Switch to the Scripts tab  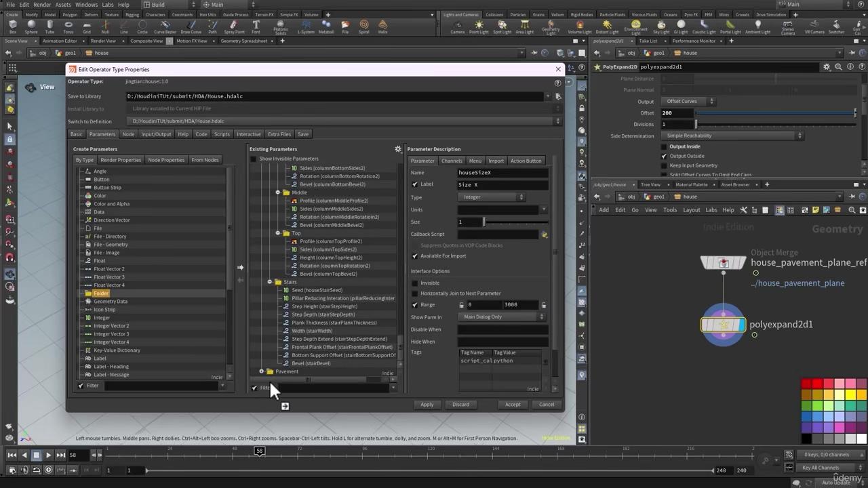[222, 134]
